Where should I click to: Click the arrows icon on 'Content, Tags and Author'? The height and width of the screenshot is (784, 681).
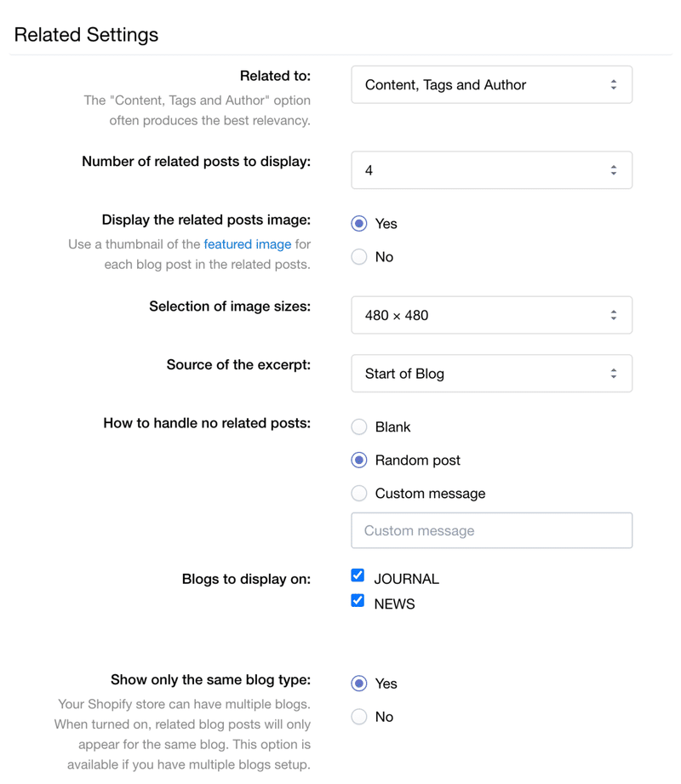(x=613, y=85)
